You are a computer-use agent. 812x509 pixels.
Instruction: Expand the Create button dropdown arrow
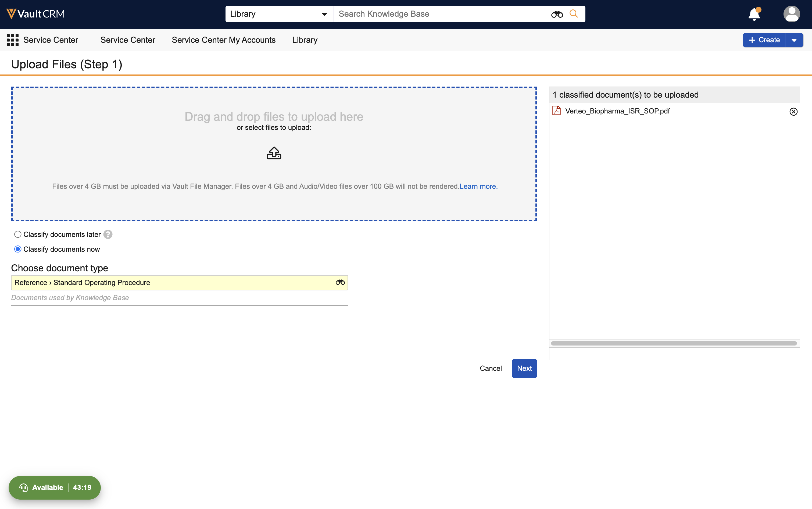tap(794, 40)
